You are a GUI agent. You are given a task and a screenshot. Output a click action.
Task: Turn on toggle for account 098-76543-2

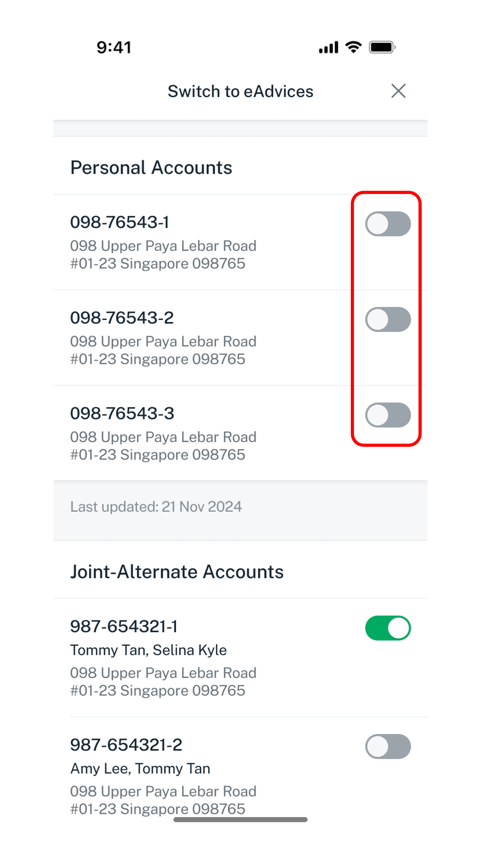pos(388,319)
